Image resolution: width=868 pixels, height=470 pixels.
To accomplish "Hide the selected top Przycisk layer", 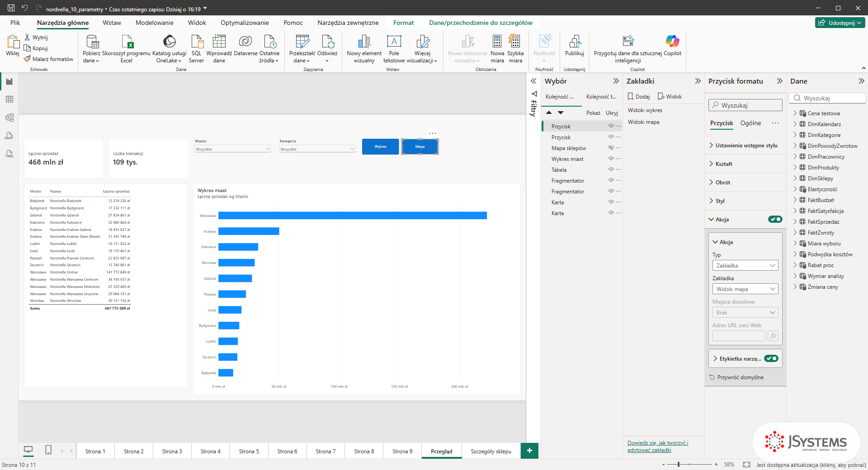I will pos(611,126).
